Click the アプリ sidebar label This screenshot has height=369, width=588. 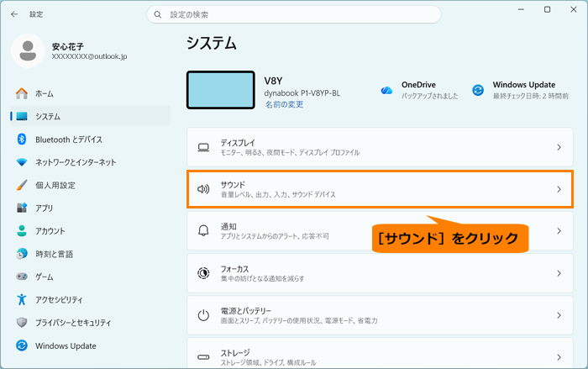click(x=45, y=208)
